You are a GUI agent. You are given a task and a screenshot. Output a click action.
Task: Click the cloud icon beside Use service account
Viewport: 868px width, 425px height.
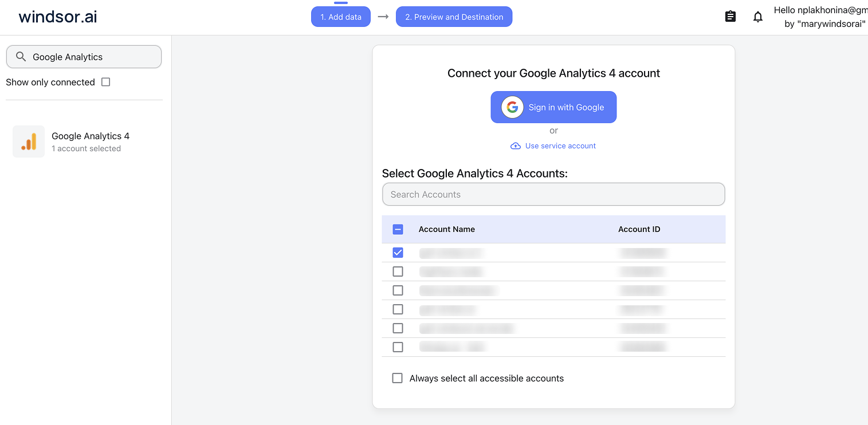point(516,145)
